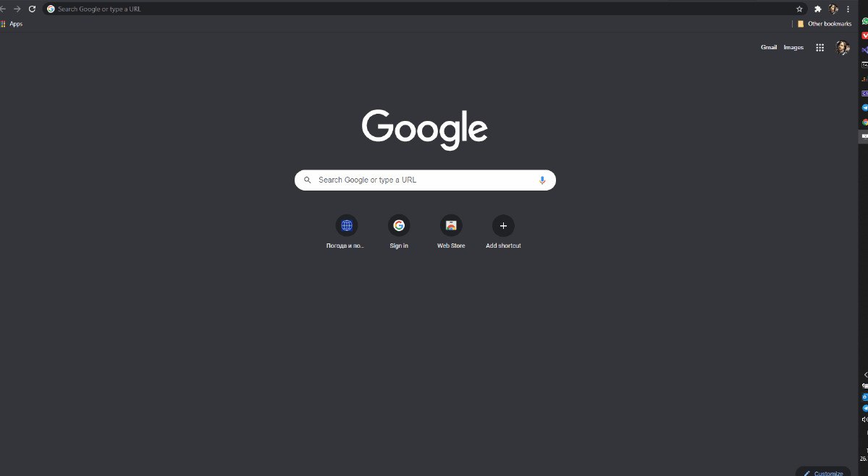Go forward with the browser forward arrow

pyautogui.click(x=17, y=9)
